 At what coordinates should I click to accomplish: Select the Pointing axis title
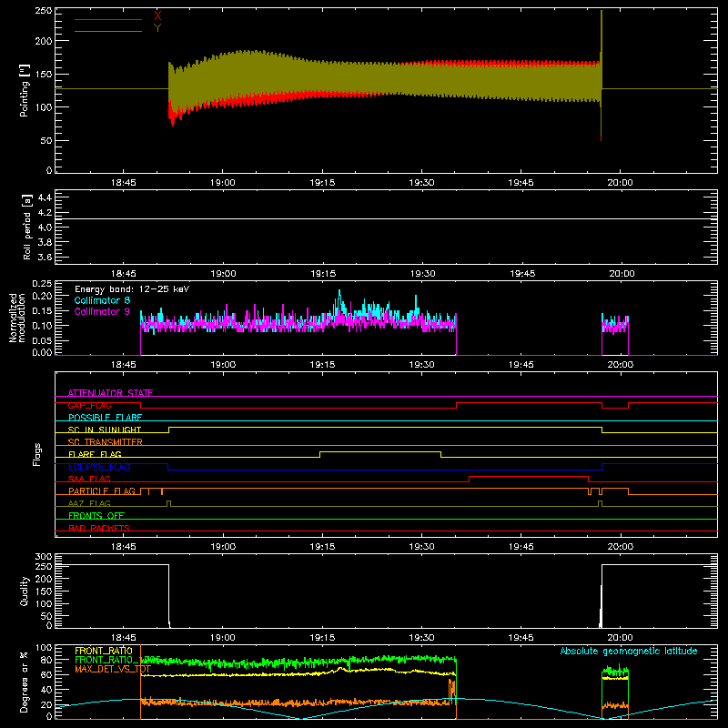(x=25, y=90)
